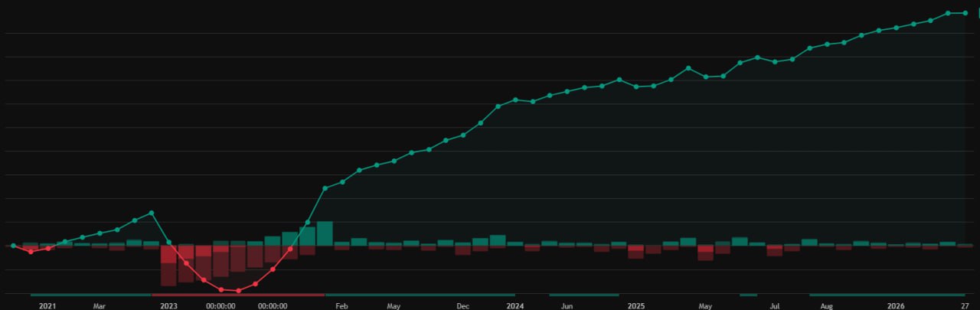Select the Feb label on time axis

pos(341,305)
